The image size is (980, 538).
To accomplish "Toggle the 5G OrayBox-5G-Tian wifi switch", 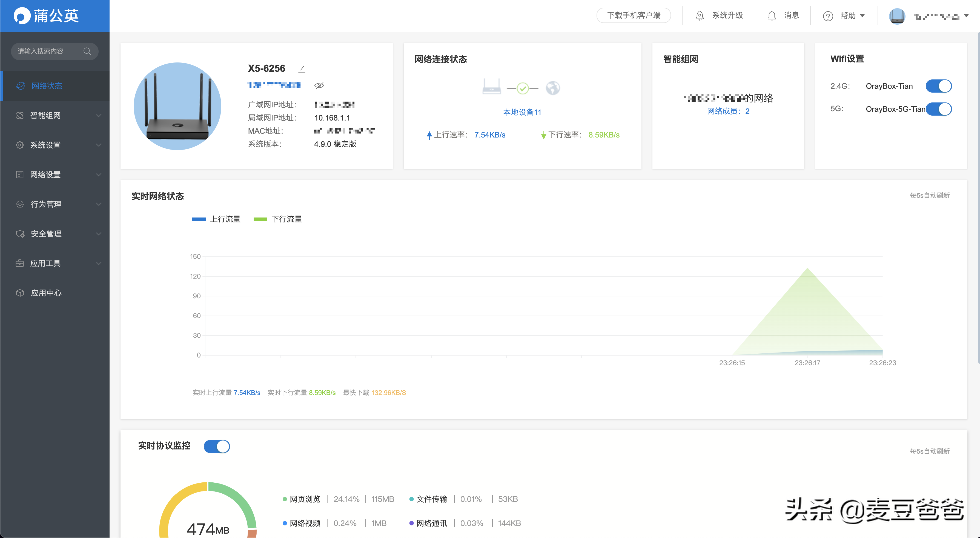I will [x=939, y=109].
